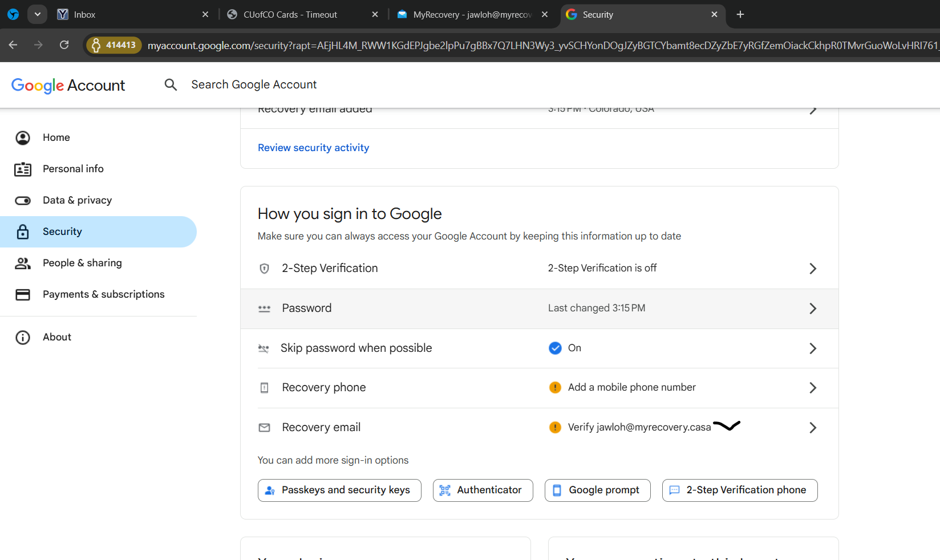Image resolution: width=940 pixels, height=560 pixels.
Task: Expand the Password row chevron
Action: (x=813, y=309)
